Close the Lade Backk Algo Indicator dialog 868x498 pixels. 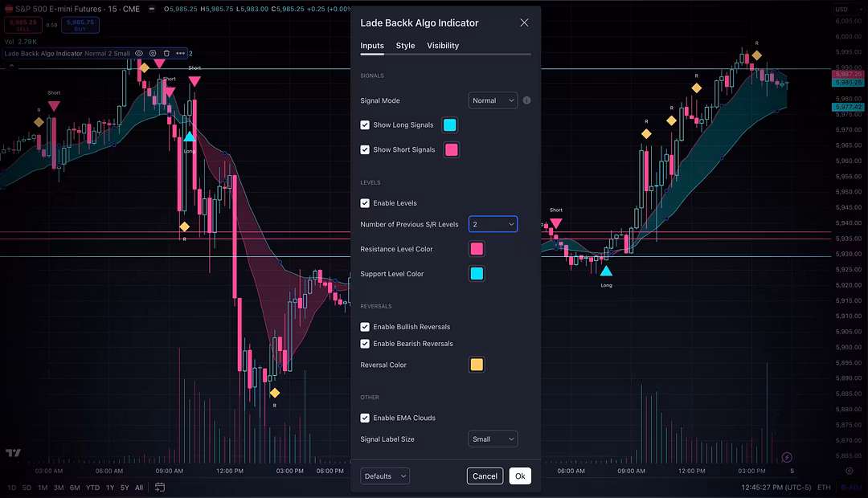pyautogui.click(x=524, y=22)
